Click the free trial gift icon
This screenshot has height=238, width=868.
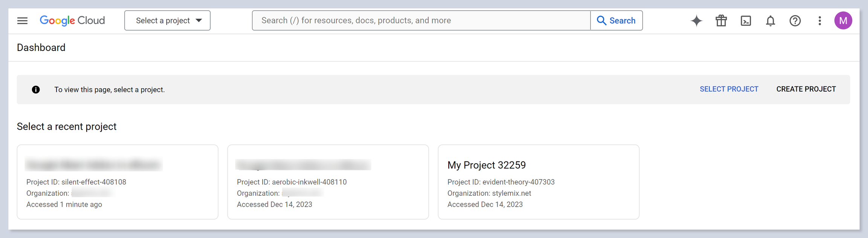[721, 21]
